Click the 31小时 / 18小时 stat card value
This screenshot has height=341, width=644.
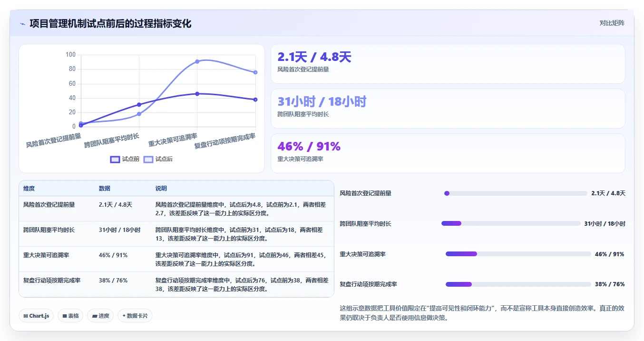322,101
